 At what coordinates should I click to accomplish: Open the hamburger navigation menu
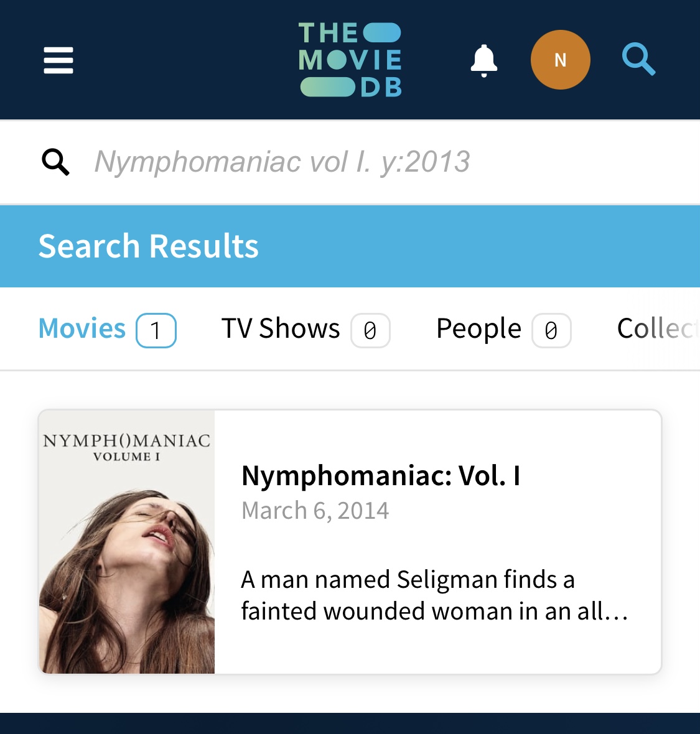(58, 60)
